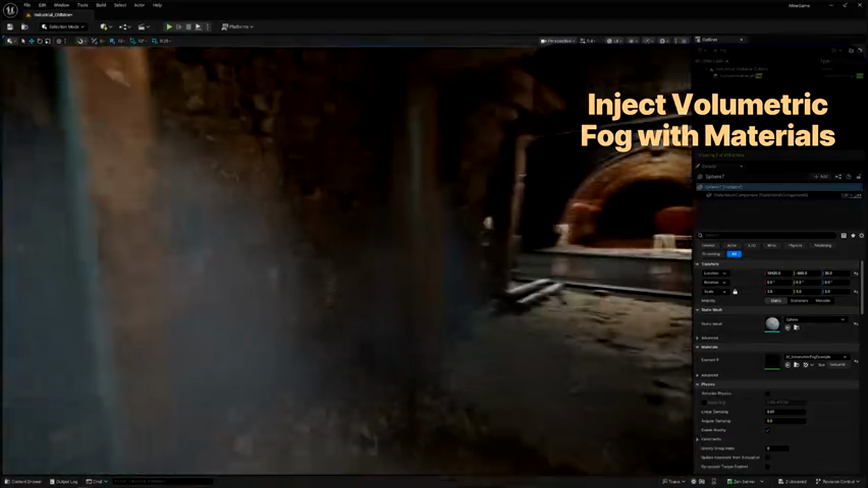Select the translate (move) gizmo tool

tap(31, 41)
